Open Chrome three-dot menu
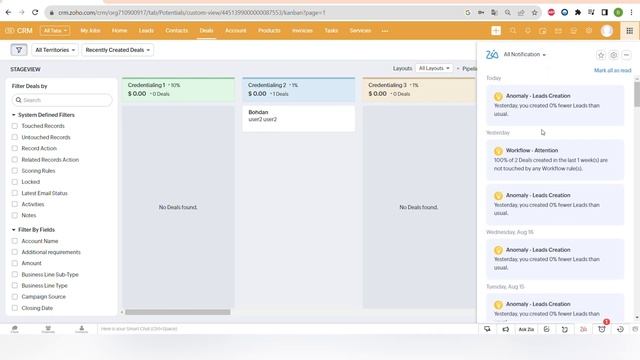 click(631, 13)
